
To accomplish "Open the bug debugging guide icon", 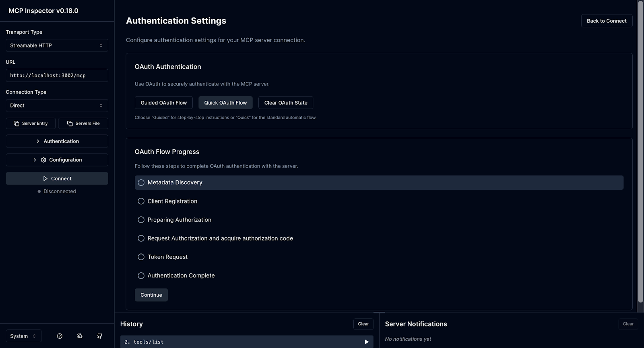I will [80, 336].
